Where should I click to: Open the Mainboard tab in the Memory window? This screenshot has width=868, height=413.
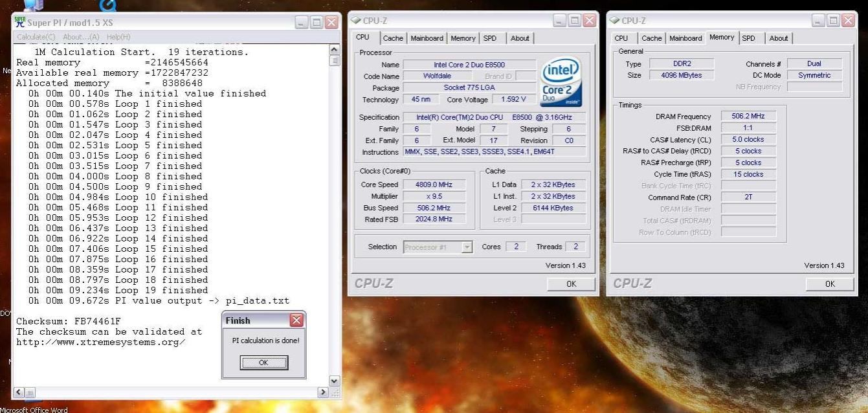pyautogui.click(x=686, y=38)
